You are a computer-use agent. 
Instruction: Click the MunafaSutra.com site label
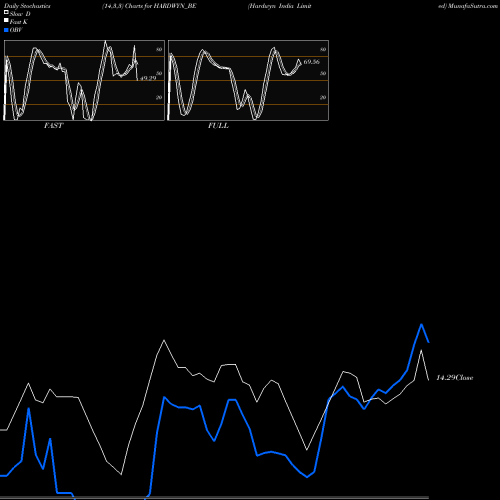tap(473, 6)
